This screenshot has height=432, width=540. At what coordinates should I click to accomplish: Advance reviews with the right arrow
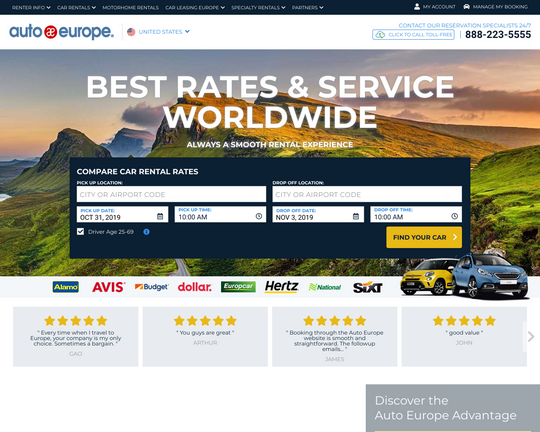click(x=531, y=336)
